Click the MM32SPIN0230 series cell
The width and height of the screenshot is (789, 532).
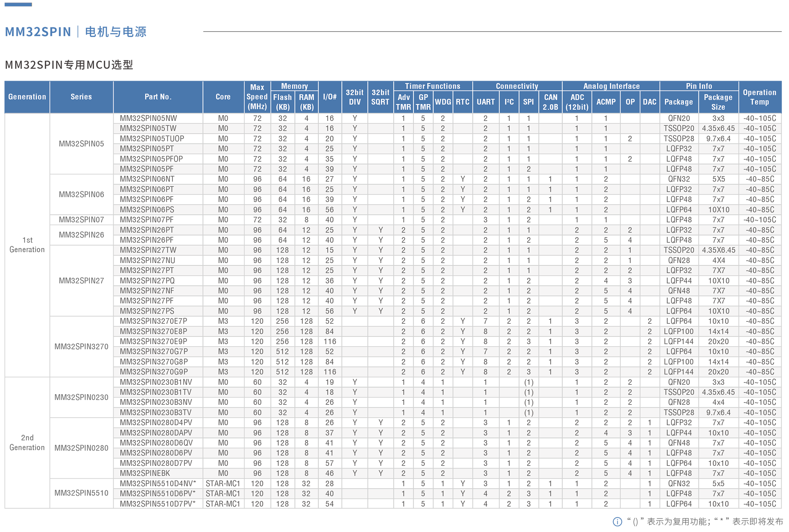point(81,397)
